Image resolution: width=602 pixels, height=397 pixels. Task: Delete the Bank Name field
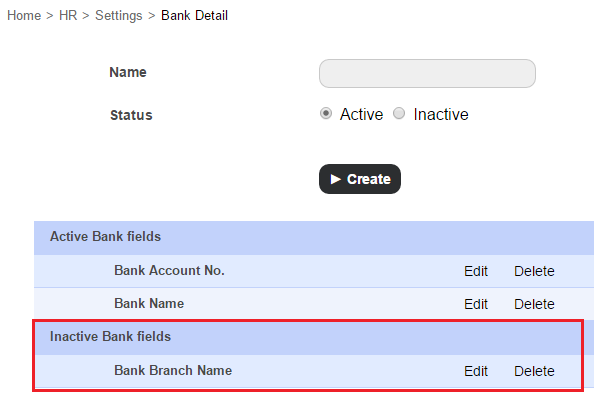coord(534,304)
